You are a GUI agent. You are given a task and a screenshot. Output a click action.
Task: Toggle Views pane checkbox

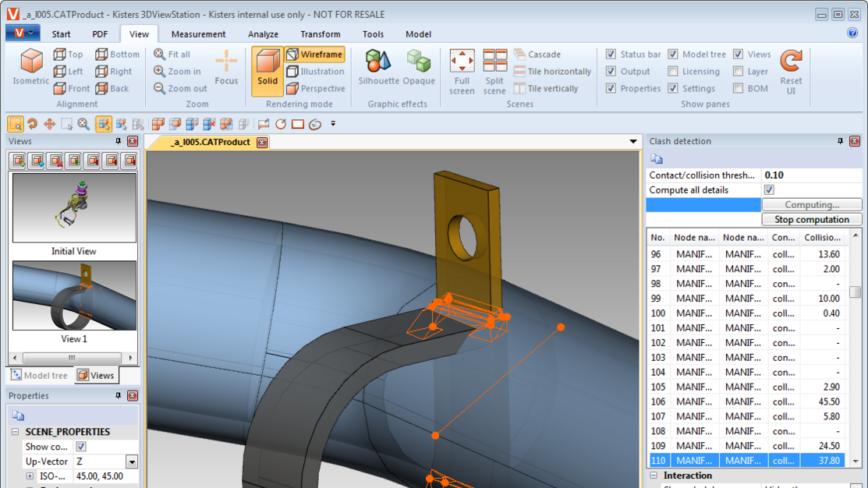pos(739,55)
